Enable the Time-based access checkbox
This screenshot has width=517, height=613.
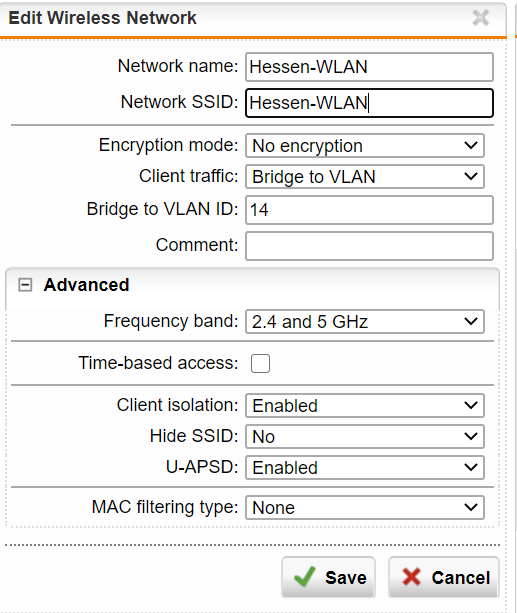tap(260, 363)
